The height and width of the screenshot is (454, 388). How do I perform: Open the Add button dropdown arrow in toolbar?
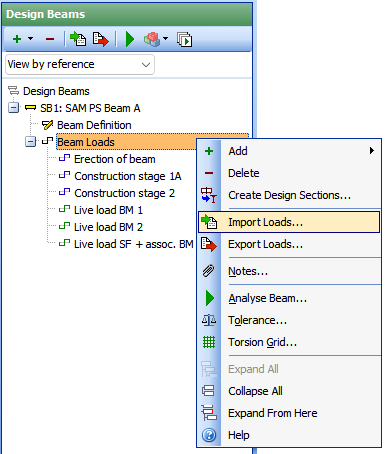pyautogui.click(x=31, y=39)
